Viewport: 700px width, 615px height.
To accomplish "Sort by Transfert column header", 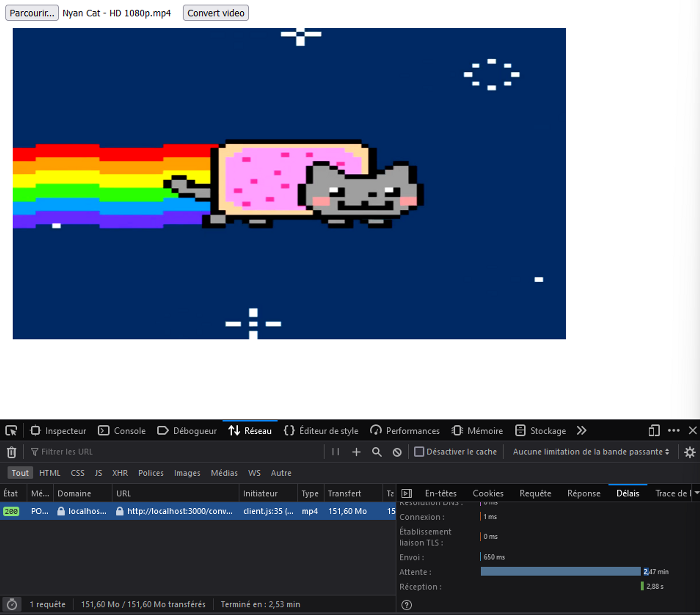I will pyautogui.click(x=353, y=493).
